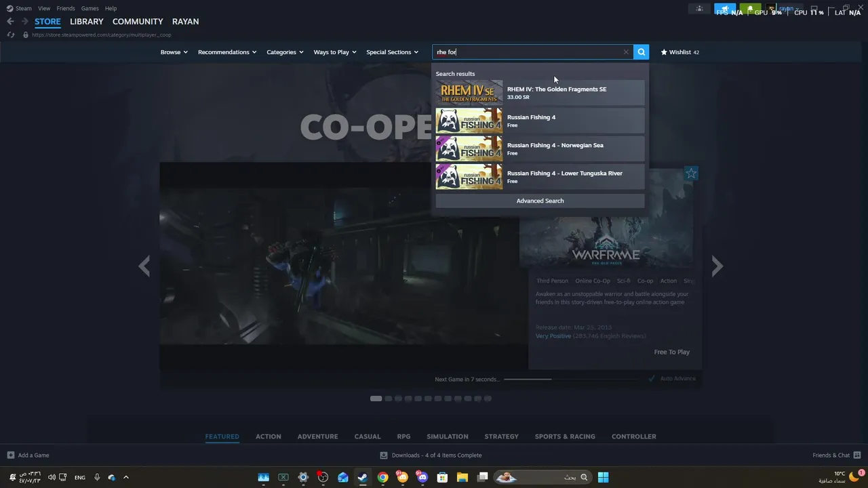
Task: Expand the Browse dropdown
Action: tap(174, 52)
